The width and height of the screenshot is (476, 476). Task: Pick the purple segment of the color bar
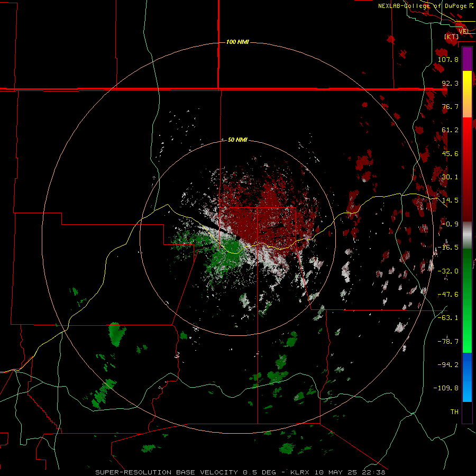click(467, 59)
